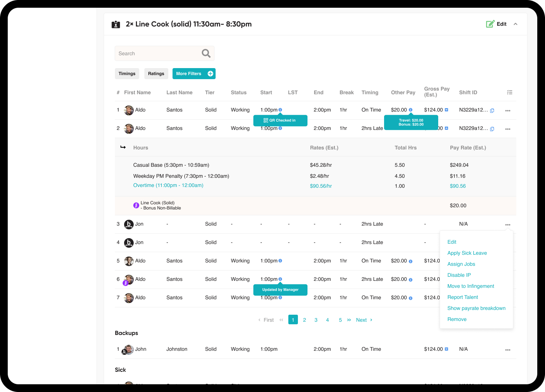Select Edit in the context menu
The image size is (545, 392).
452,242
